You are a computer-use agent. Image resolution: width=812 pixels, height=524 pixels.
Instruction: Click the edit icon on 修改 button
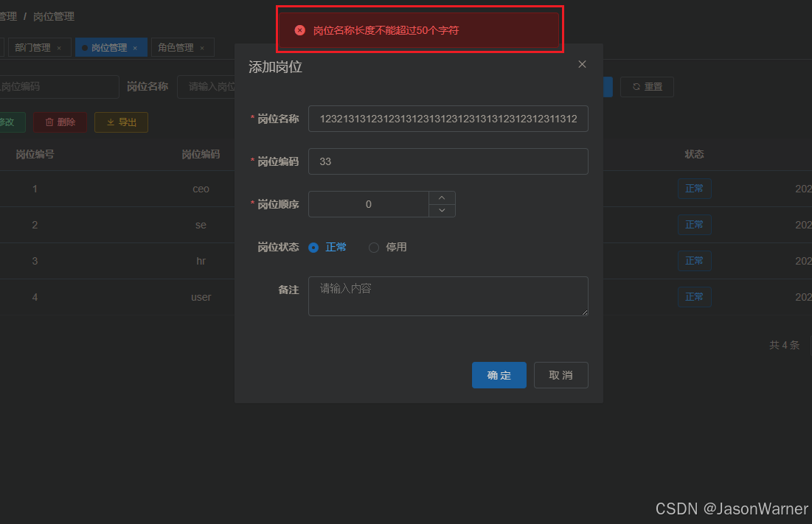[x=2, y=122]
